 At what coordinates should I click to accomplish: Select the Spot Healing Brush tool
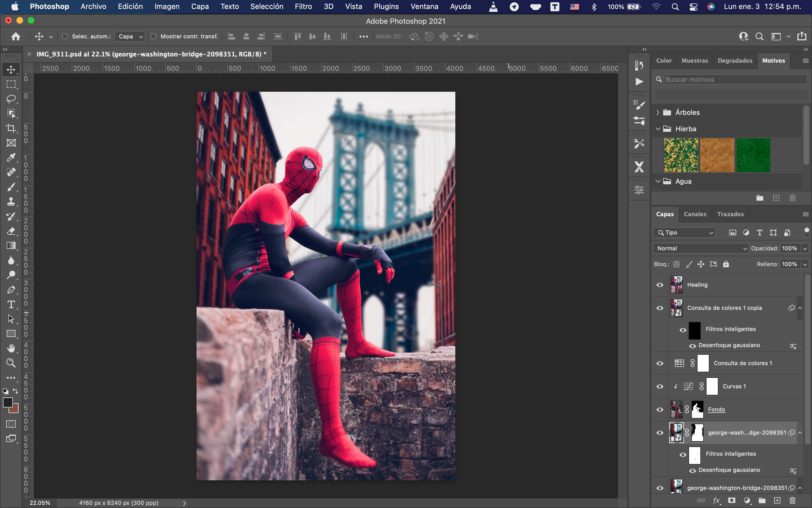coord(11,172)
